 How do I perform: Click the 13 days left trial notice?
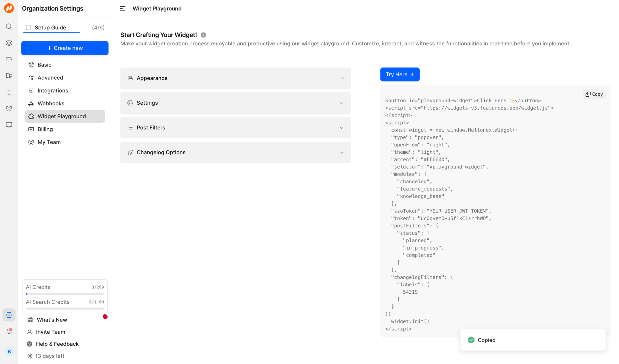click(x=46, y=356)
